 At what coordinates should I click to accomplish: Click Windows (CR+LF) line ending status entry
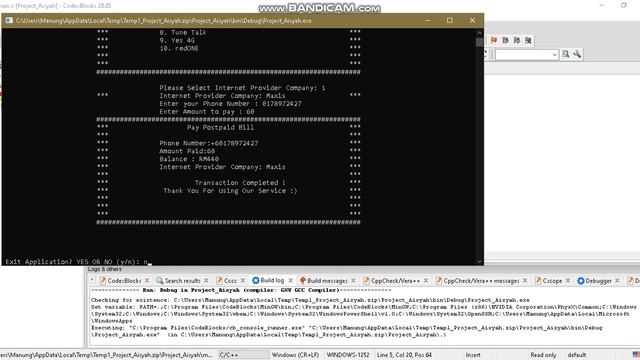coord(295,355)
